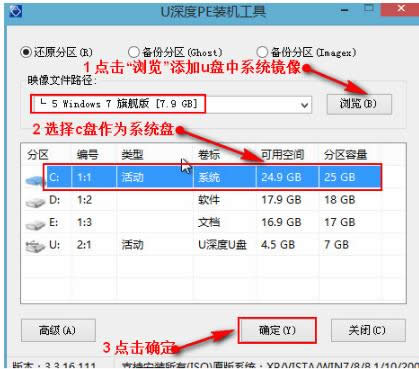The image size is (419, 369).
Task: Select the U深度U盘 partition row
Action: coord(213,245)
